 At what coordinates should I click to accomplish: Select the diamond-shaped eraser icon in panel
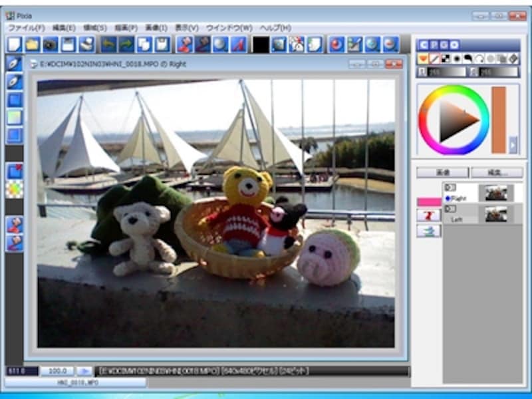(513, 59)
